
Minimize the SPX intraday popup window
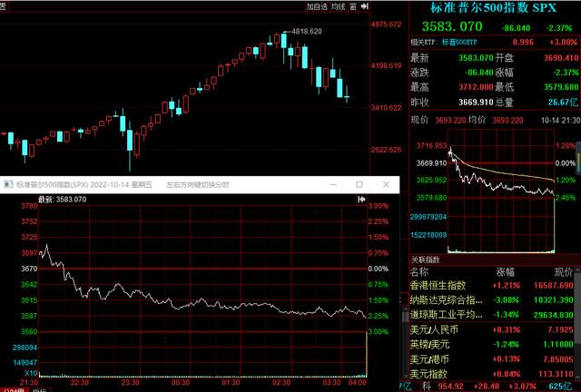tap(333, 184)
